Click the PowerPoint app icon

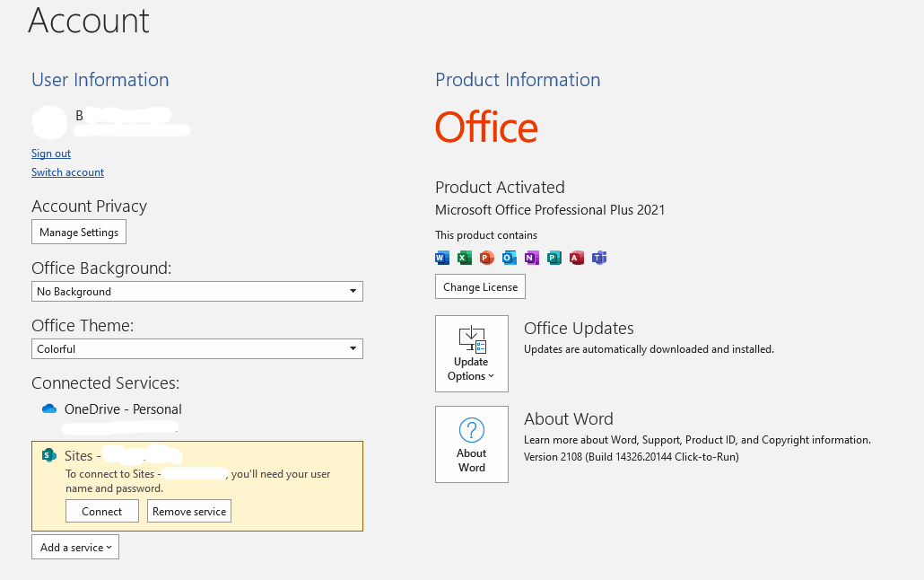[487, 258]
